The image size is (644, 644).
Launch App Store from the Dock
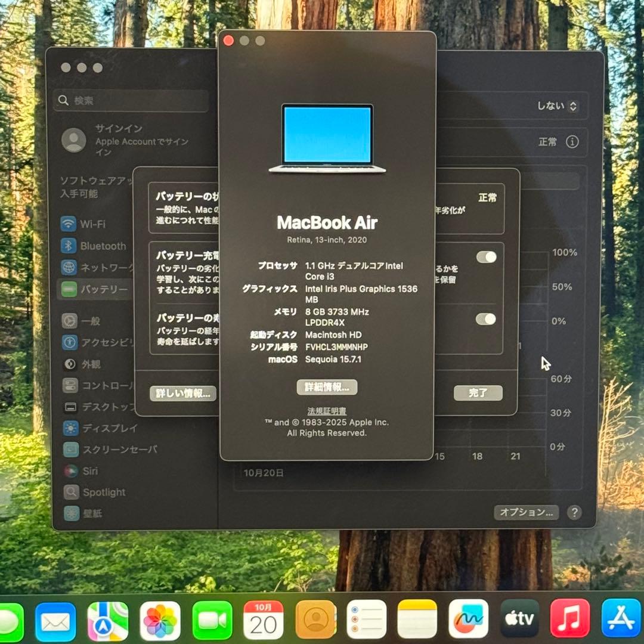pyautogui.click(x=621, y=618)
